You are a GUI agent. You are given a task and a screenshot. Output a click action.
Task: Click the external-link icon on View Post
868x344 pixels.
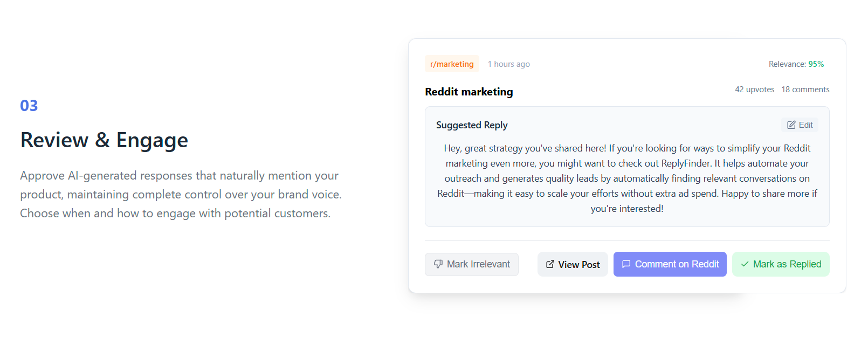[x=550, y=264]
